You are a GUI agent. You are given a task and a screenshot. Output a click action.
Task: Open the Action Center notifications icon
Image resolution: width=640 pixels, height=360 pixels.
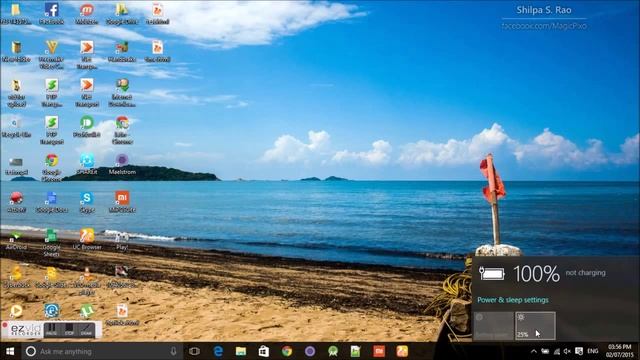579,351
